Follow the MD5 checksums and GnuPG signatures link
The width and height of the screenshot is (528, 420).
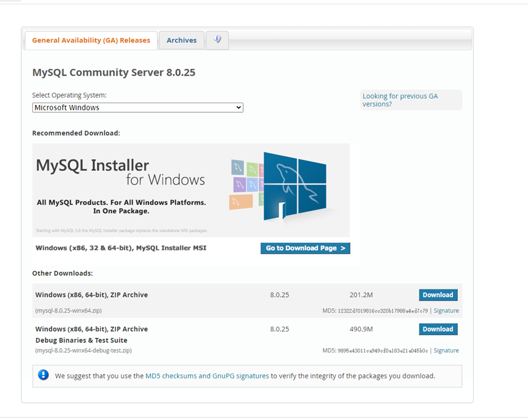(207, 376)
